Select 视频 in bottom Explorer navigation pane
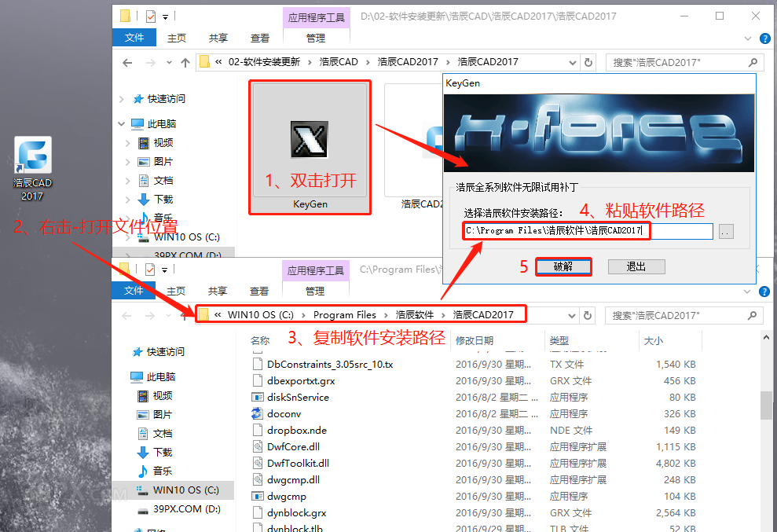 [x=163, y=395]
